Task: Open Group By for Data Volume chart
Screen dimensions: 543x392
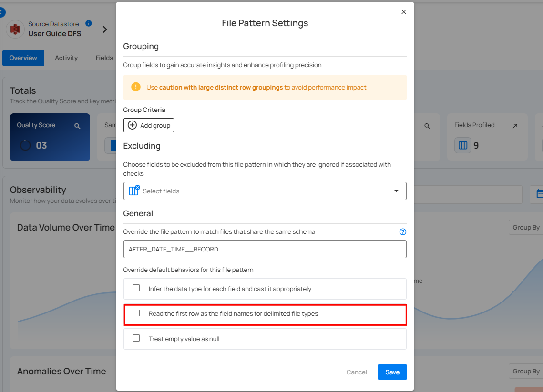Action: pyautogui.click(x=525, y=227)
